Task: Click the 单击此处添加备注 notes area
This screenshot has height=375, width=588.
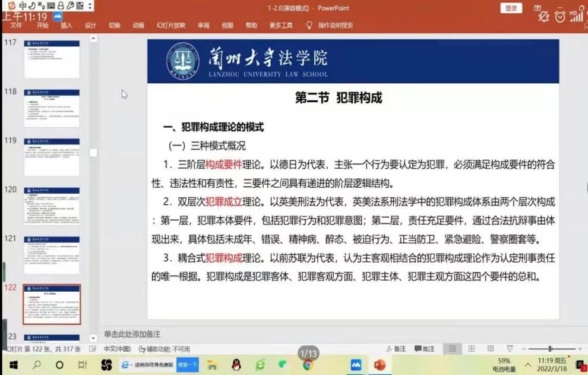Action: coord(132,334)
